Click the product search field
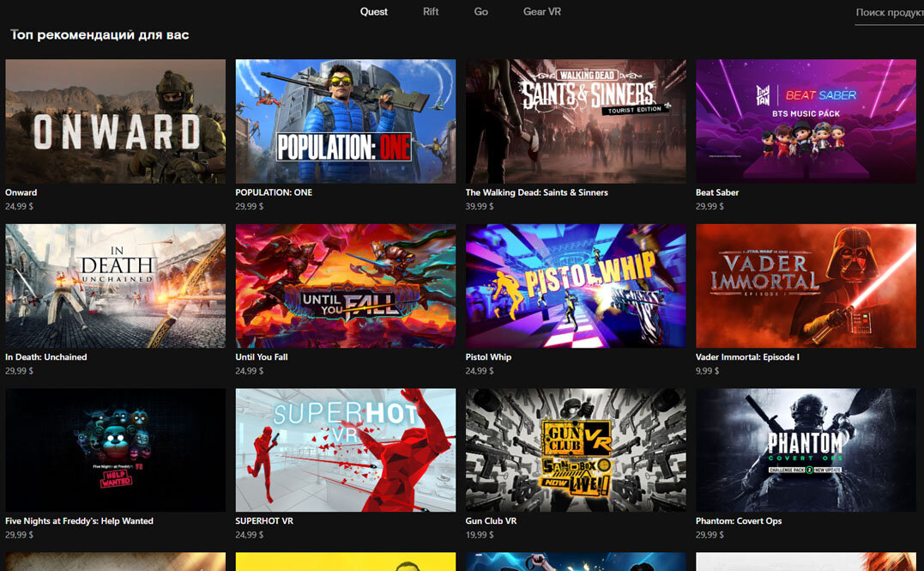The image size is (924, 571). point(889,13)
